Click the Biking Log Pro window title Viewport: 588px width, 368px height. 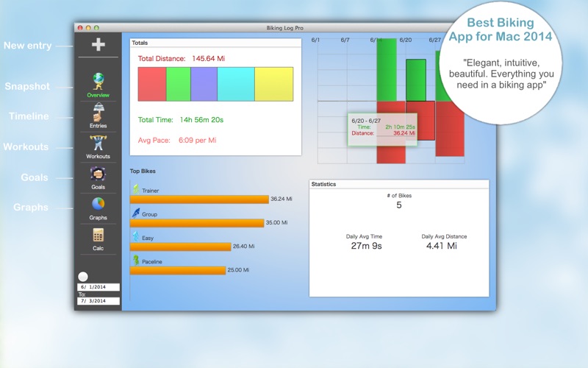tap(285, 28)
